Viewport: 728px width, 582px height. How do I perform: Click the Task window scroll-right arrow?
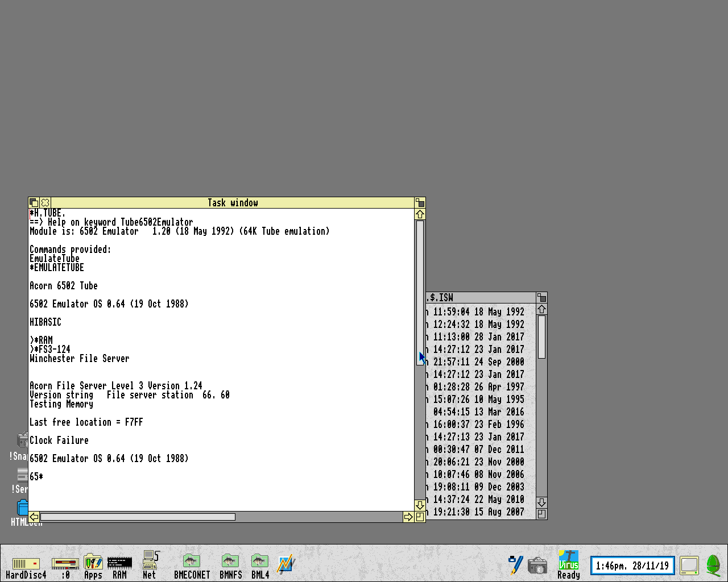pyautogui.click(x=408, y=517)
